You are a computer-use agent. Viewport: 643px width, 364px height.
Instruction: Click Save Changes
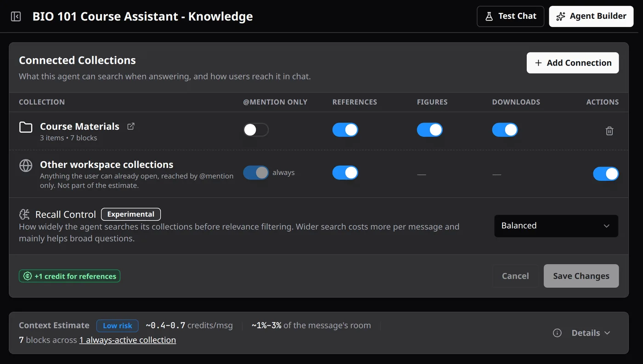tap(581, 276)
